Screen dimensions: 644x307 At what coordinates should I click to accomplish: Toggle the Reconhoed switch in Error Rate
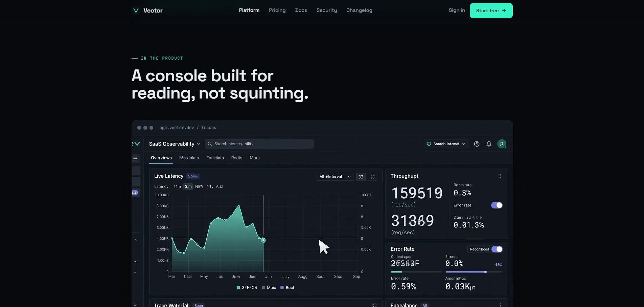[497, 249]
